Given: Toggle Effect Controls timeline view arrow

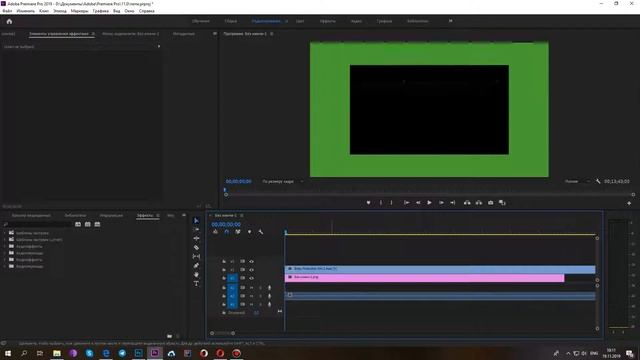Looking at the screenshot, I should (x=159, y=47).
